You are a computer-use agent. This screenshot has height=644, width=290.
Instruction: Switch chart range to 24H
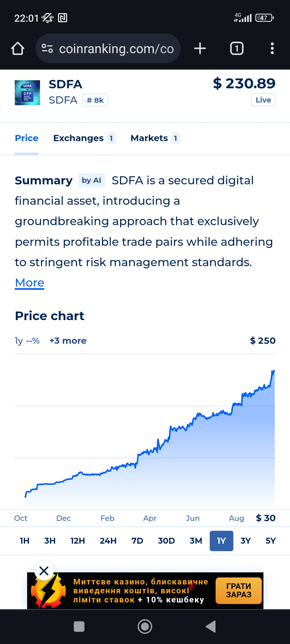108,541
